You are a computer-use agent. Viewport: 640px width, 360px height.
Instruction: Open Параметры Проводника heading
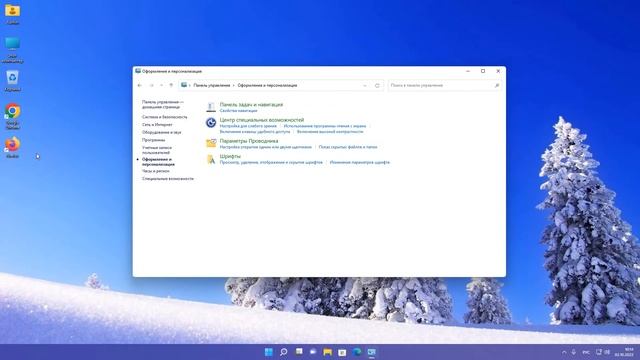[x=249, y=141]
